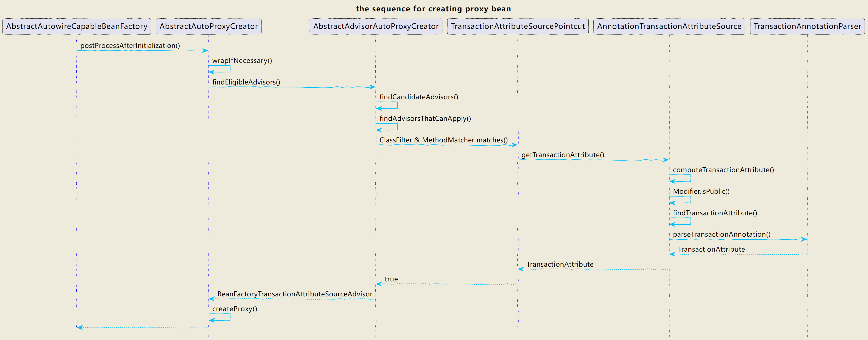Click the self-call arrow under Modifier.isPublic()
Image resolution: width=868 pixels, height=340 pixels.
[680, 200]
